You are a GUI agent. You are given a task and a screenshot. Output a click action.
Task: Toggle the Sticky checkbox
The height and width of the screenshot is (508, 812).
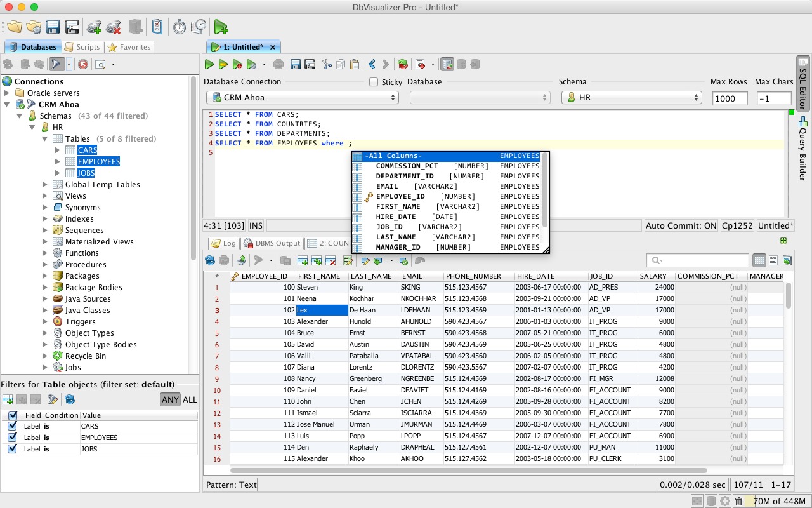click(374, 82)
